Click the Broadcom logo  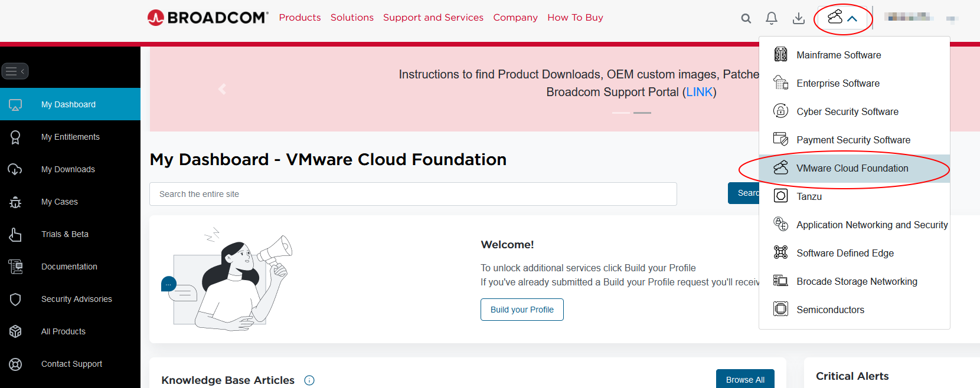(x=208, y=18)
